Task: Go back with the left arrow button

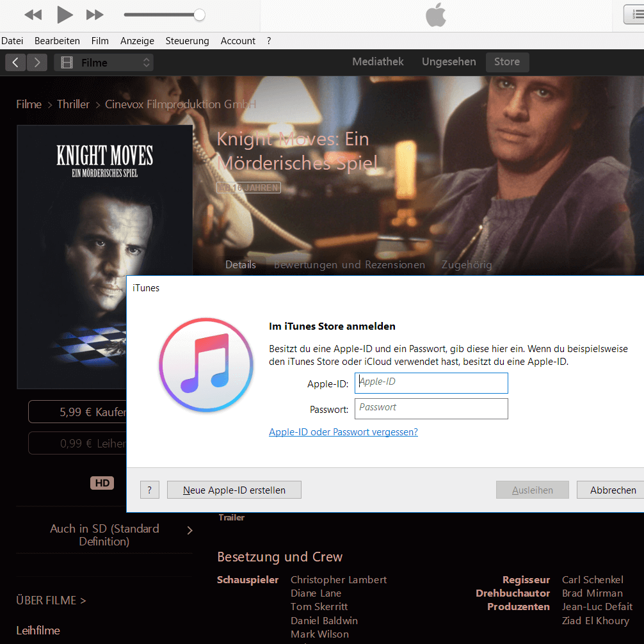Action: [x=15, y=63]
